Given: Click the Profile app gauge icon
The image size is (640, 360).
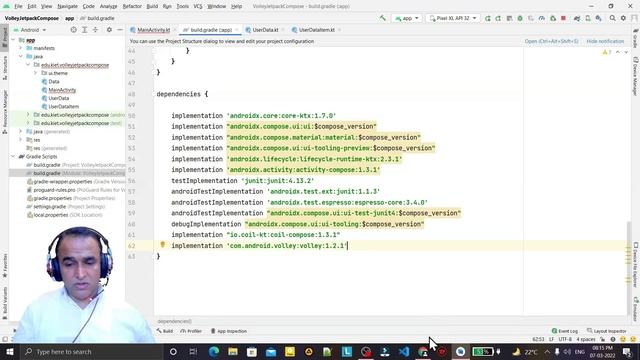Looking at the screenshot, I should (542, 18).
